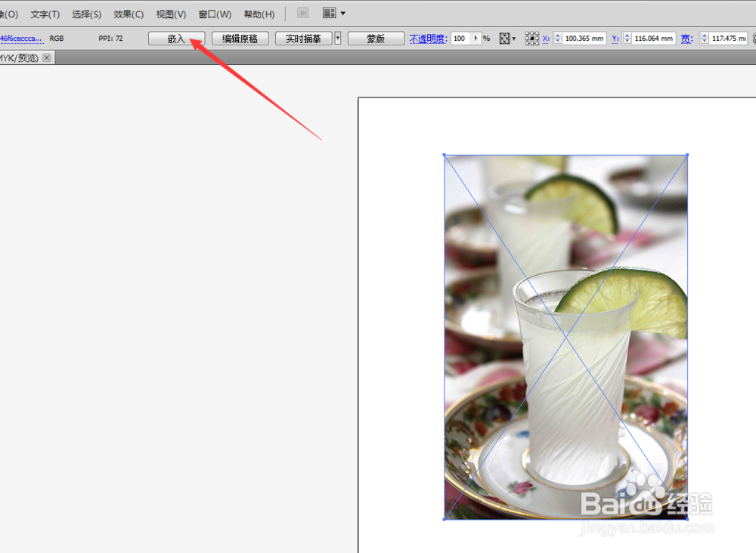Click the Y: label link

(x=615, y=39)
